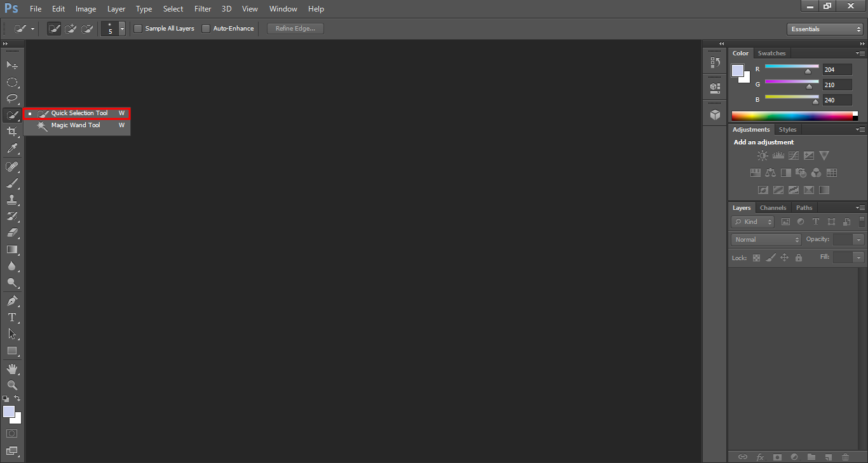Select the Horizontal Type tool
The width and height of the screenshot is (868, 463).
[11, 317]
